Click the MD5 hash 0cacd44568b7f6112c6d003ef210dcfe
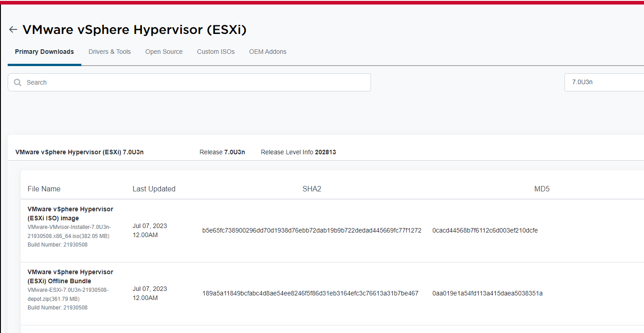Image resolution: width=644 pixels, height=333 pixels. click(x=485, y=230)
